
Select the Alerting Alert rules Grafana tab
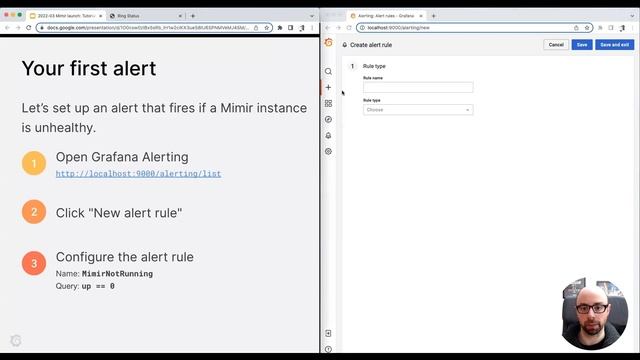pyautogui.click(x=386, y=16)
